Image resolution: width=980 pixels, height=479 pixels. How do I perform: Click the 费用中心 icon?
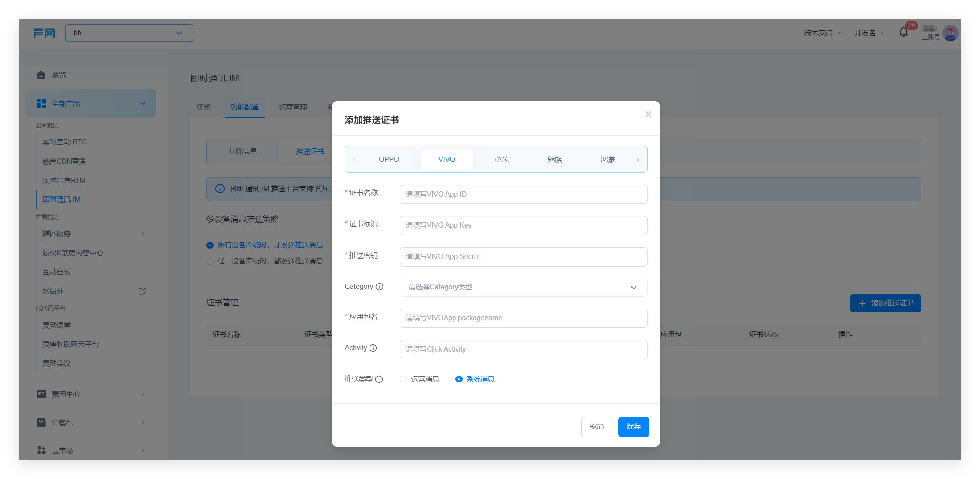click(x=41, y=394)
